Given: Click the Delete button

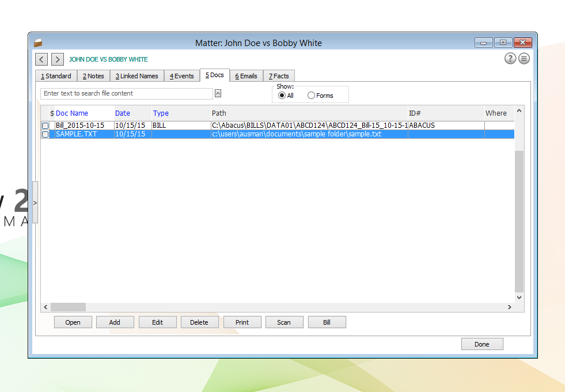Looking at the screenshot, I should 200,322.
